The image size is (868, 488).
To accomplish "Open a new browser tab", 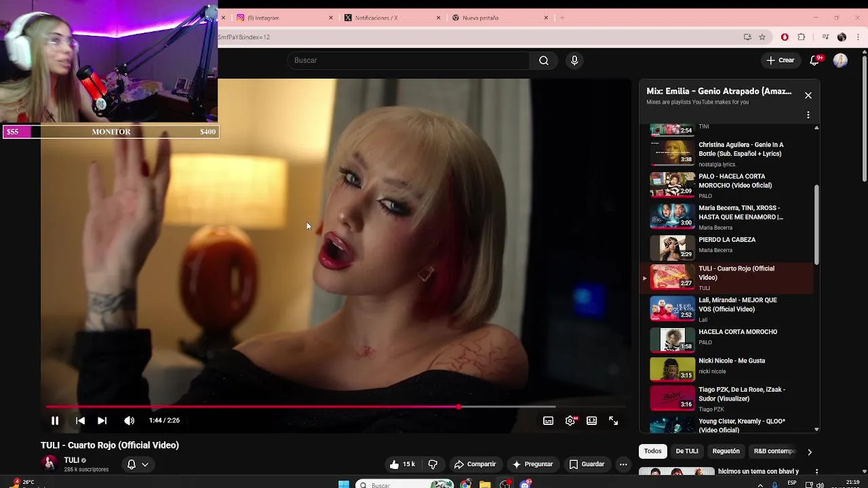I will click(562, 18).
